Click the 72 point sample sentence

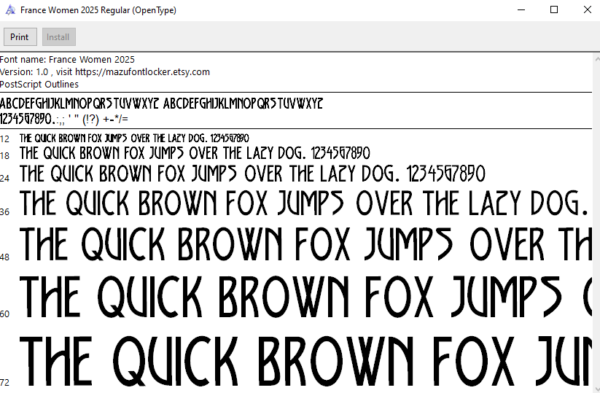point(305,361)
